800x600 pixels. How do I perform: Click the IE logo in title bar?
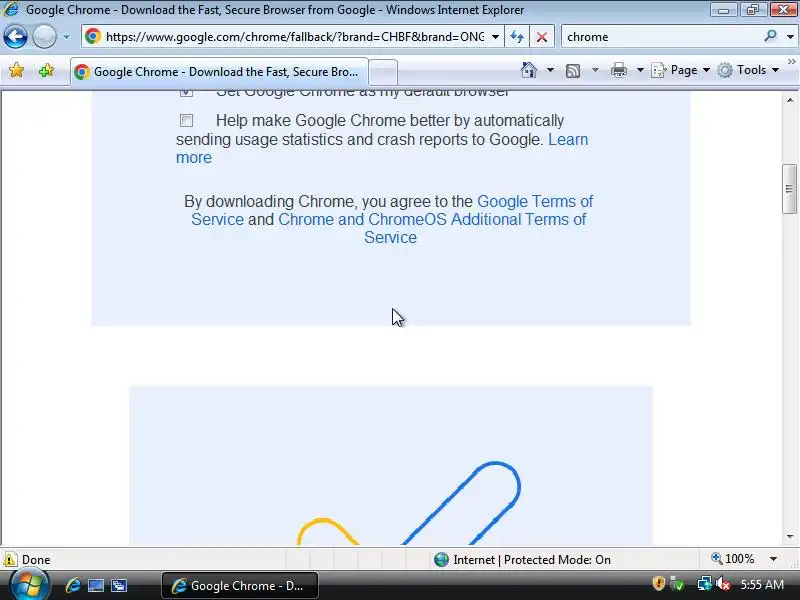coord(11,9)
